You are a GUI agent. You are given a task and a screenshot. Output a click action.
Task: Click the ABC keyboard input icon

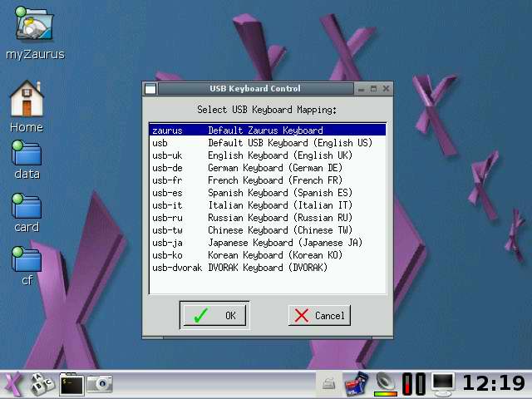[42, 383]
